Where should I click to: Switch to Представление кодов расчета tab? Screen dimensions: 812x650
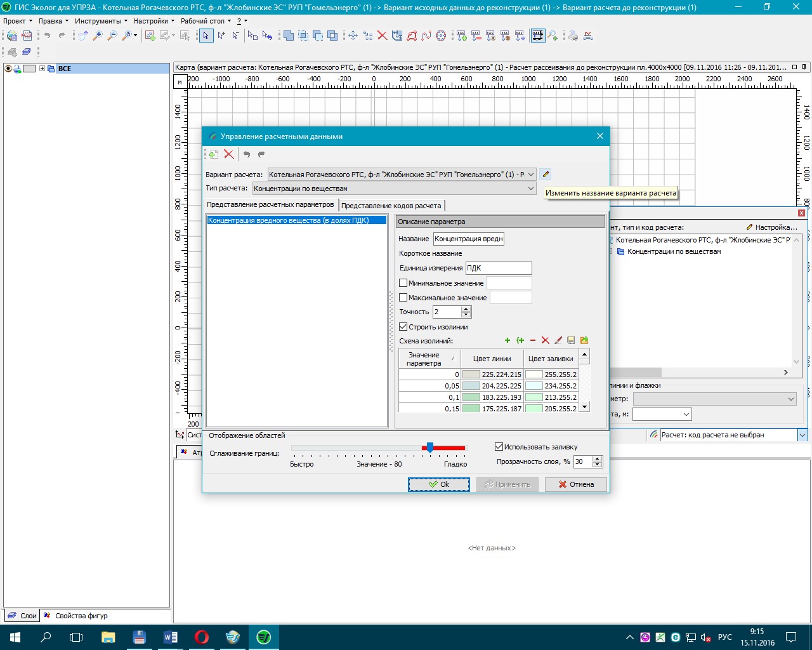tap(391, 206)
